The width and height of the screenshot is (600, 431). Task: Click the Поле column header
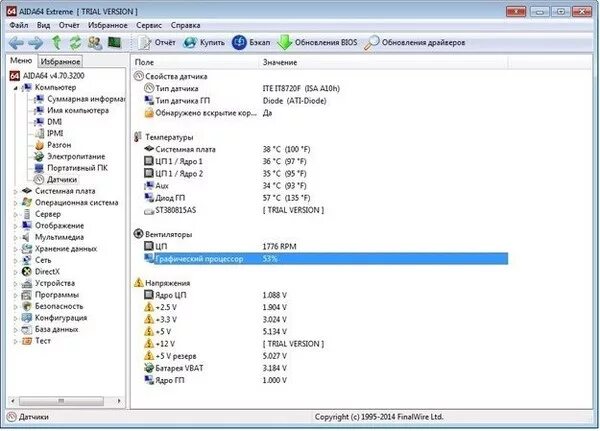196,62
